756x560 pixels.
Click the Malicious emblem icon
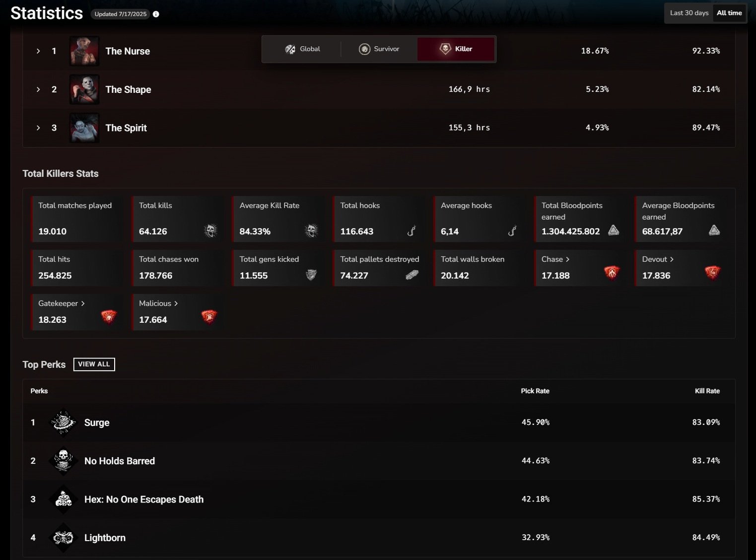[209, 317]
